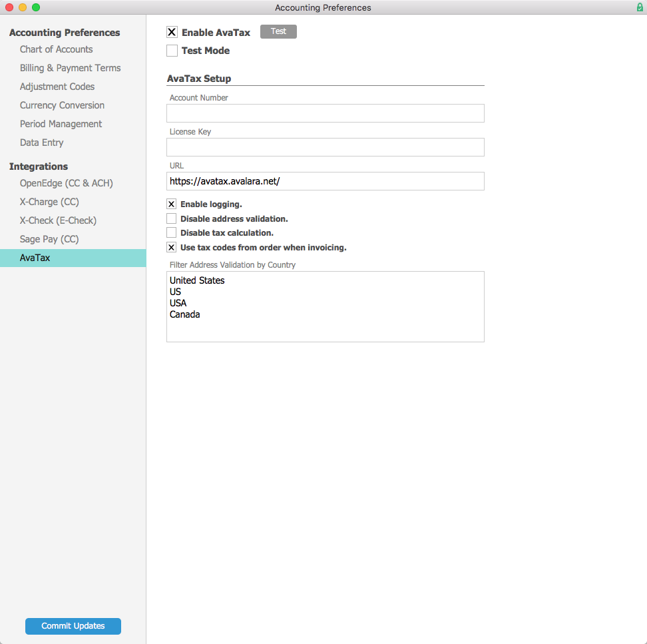The image size is (647, 644).
Task: Select Sage Pay (CC) integration
Action: click(x=49, y=238)
